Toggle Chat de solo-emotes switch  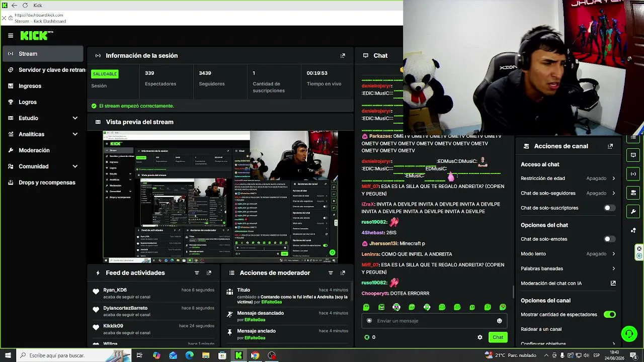click(x=609, y=239)
